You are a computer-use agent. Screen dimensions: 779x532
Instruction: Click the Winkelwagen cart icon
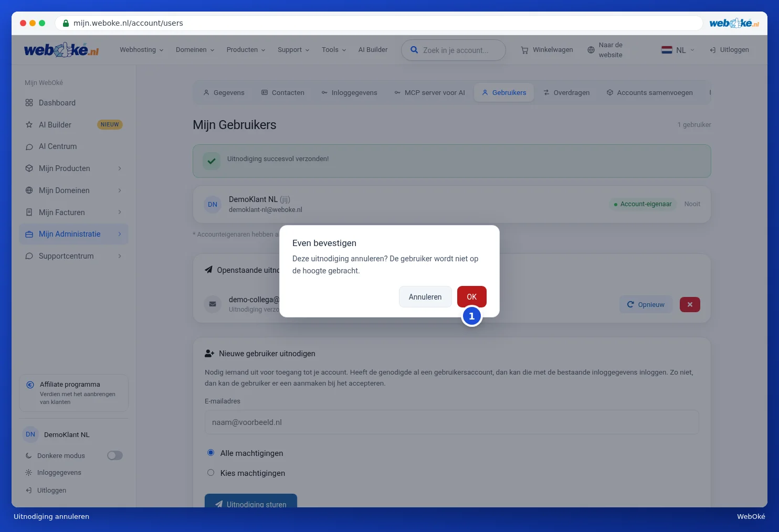pos(524,50)
